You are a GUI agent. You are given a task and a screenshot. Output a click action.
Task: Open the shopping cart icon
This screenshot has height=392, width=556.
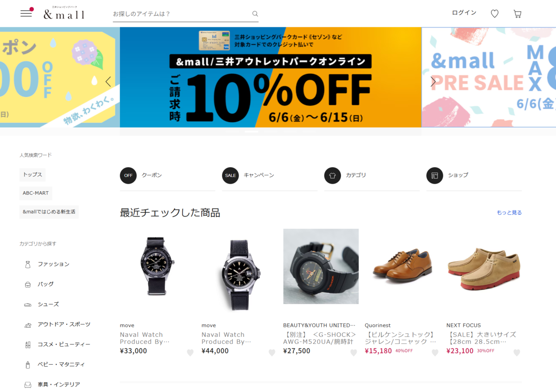click(518, 14)
